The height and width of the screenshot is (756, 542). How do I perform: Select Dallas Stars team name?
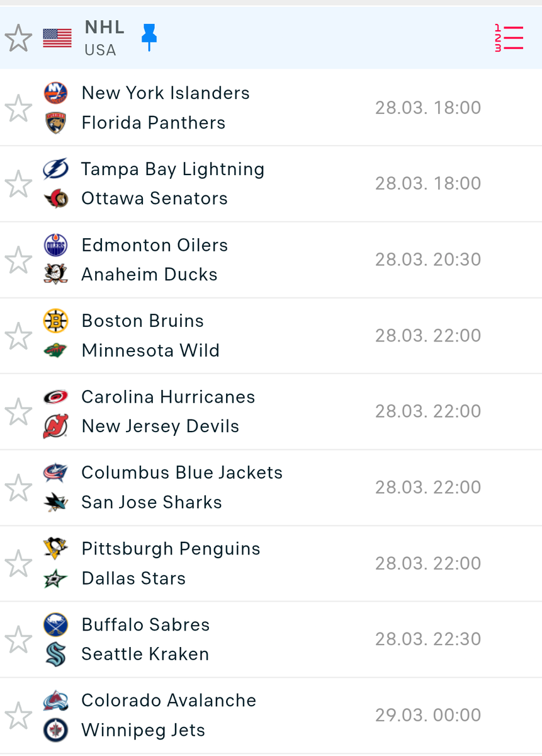tap(133, 578)
